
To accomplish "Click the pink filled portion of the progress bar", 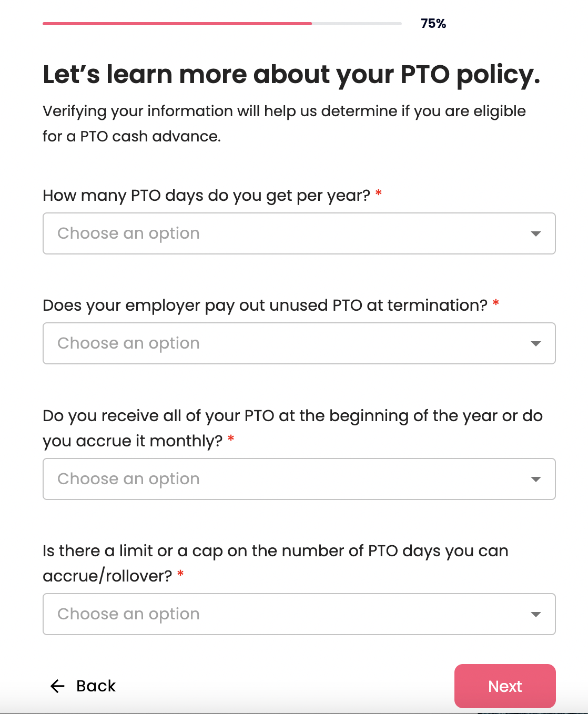I will (177, 24).
